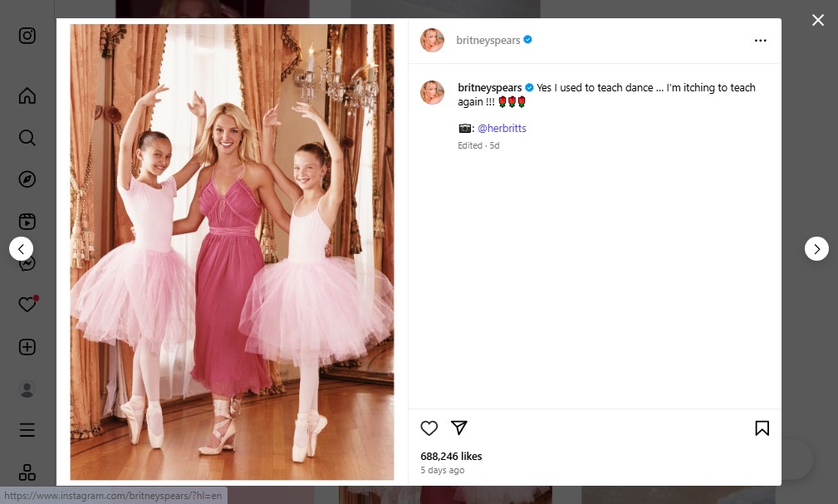Open the three-dot more options menu
This screenshot has height=504, width=838.
(x=761, y=40)
